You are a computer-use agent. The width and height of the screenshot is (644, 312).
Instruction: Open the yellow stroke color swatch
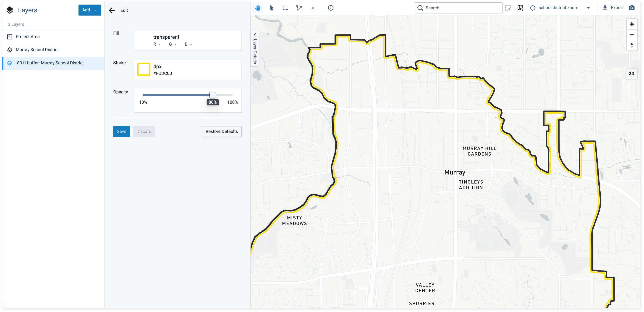[144, 70]
